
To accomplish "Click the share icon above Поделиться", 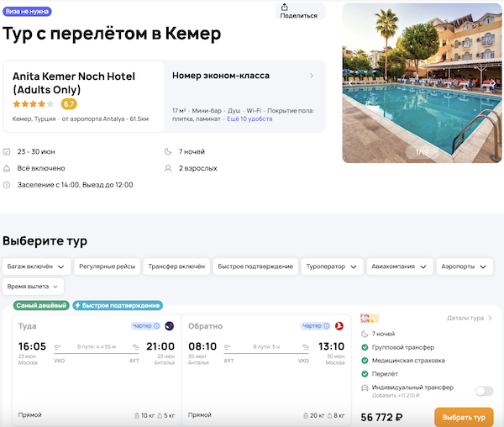I will click(284, 7).
